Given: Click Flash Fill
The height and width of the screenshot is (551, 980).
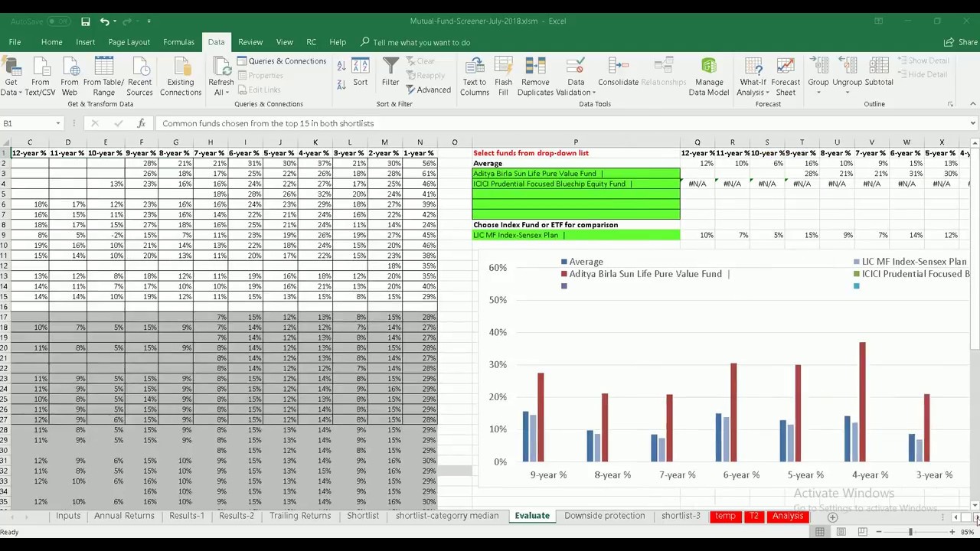Looking at the screenshot, I should [x=503, y=77].
